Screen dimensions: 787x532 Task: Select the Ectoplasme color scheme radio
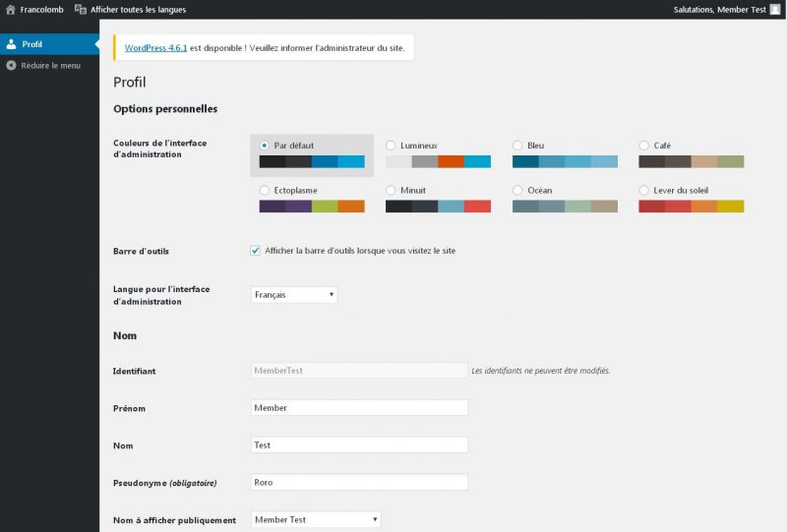click(265, 190)
